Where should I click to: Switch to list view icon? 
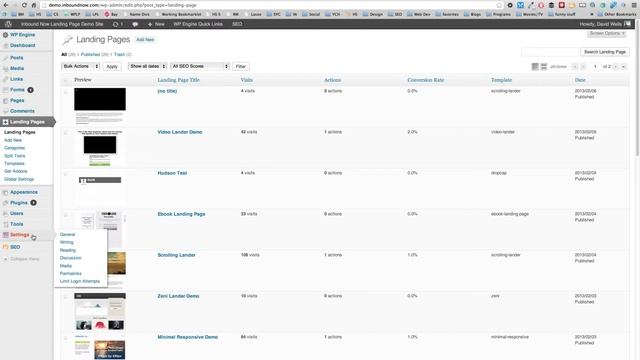point(535,67)
